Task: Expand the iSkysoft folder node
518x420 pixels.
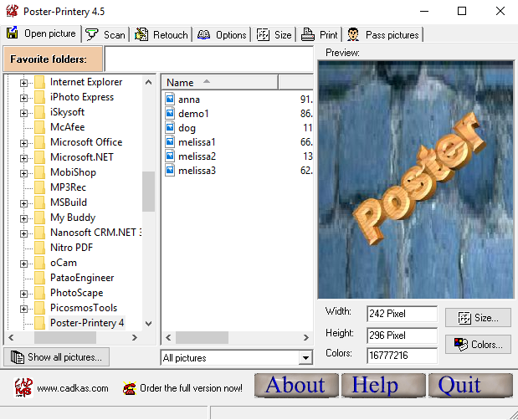Action: tap(23, 113)
